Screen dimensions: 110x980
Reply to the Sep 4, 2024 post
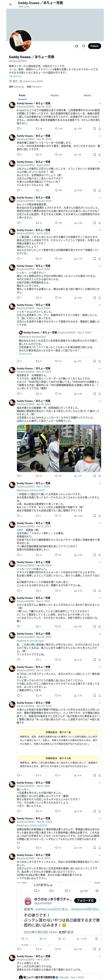point(19,297)
